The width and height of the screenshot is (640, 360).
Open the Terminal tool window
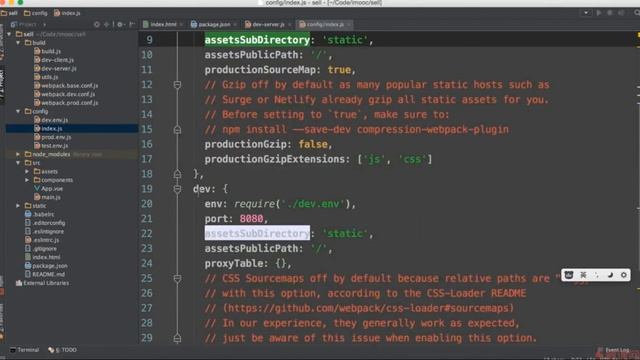coord(24,350)
